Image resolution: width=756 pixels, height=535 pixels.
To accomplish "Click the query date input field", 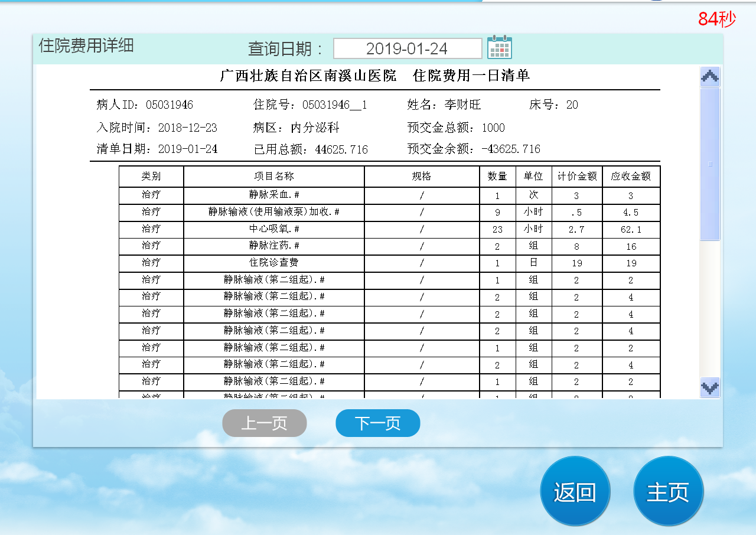I will tap(408, 48).
